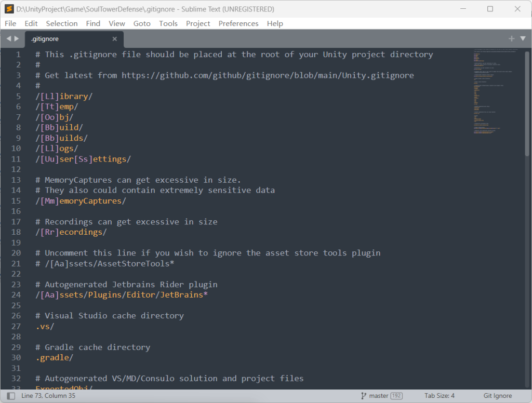The width and height of the screenshot is (532, 403).
Task: Open the File menu
Action: [10, 23]
